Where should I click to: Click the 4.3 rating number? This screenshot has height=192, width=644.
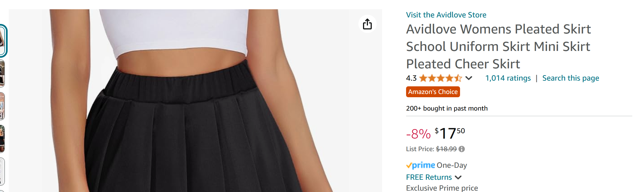coord(411,78)
